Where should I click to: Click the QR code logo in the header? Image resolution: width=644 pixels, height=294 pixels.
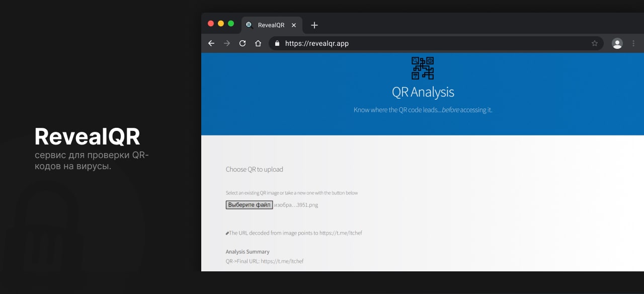[423, 68]
